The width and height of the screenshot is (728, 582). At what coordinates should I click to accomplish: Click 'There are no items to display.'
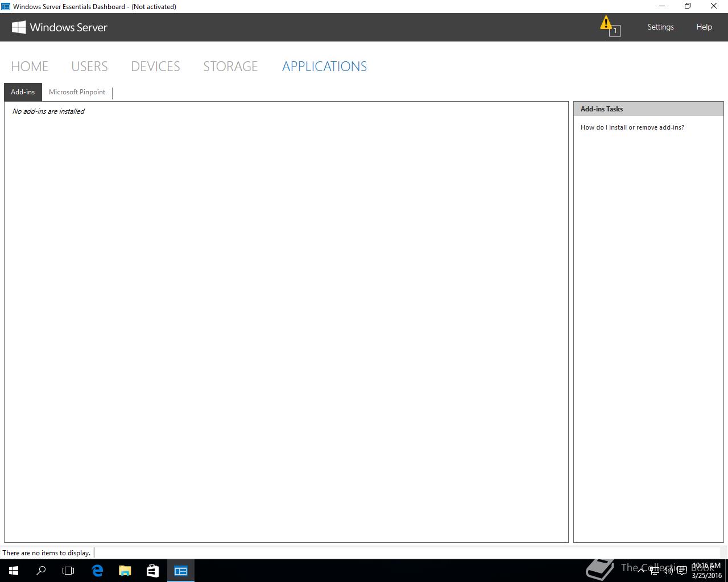[x=47, y=552]
